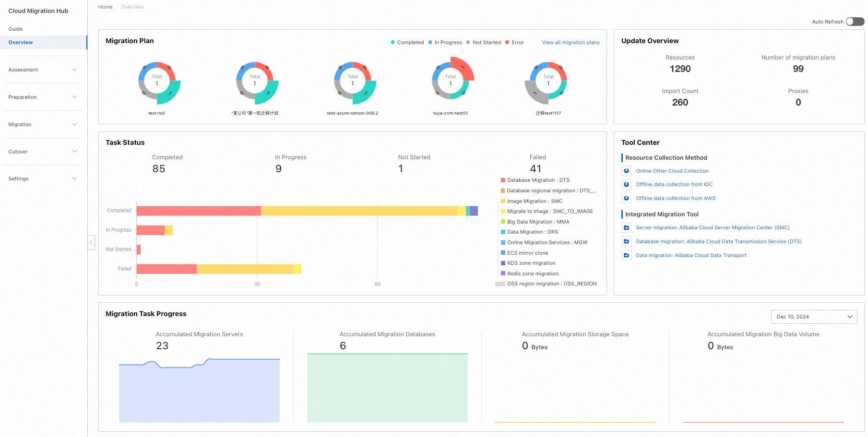Click the Accumulated Migration Databases area chart
The image size is (868, 437).
click(387, 388)
